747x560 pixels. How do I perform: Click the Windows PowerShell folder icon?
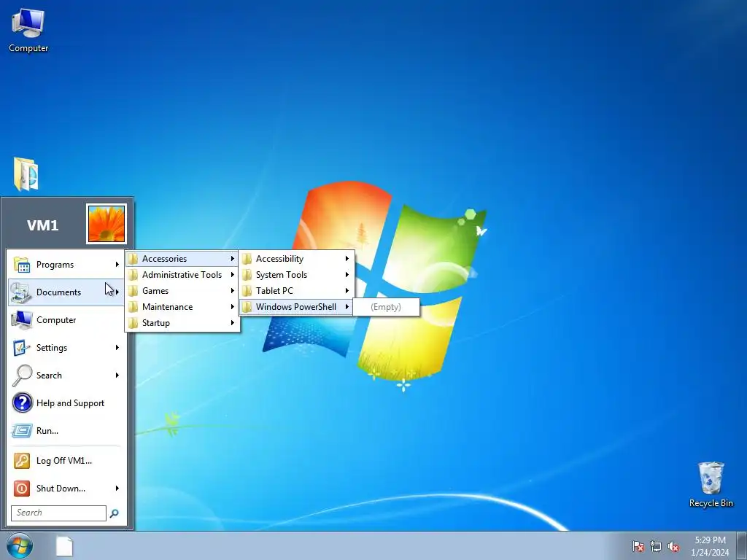247,307
